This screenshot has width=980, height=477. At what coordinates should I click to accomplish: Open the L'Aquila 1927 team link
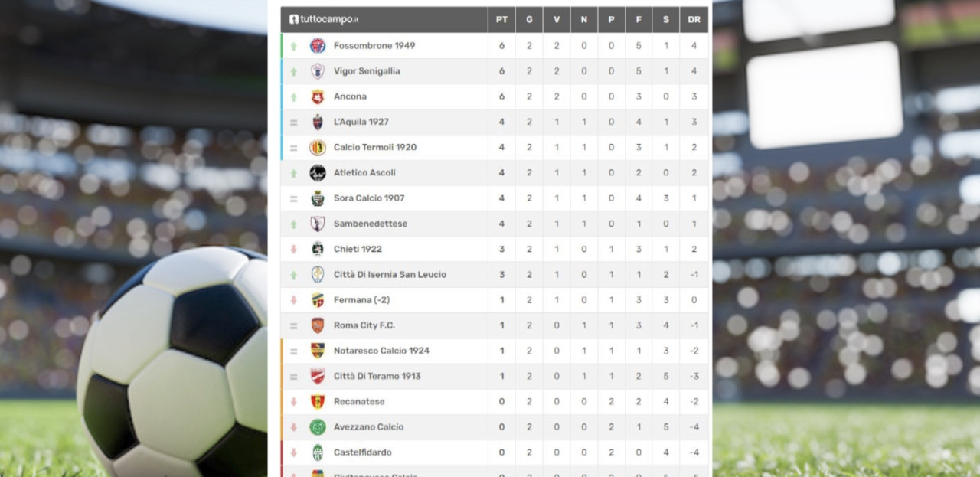361,122
